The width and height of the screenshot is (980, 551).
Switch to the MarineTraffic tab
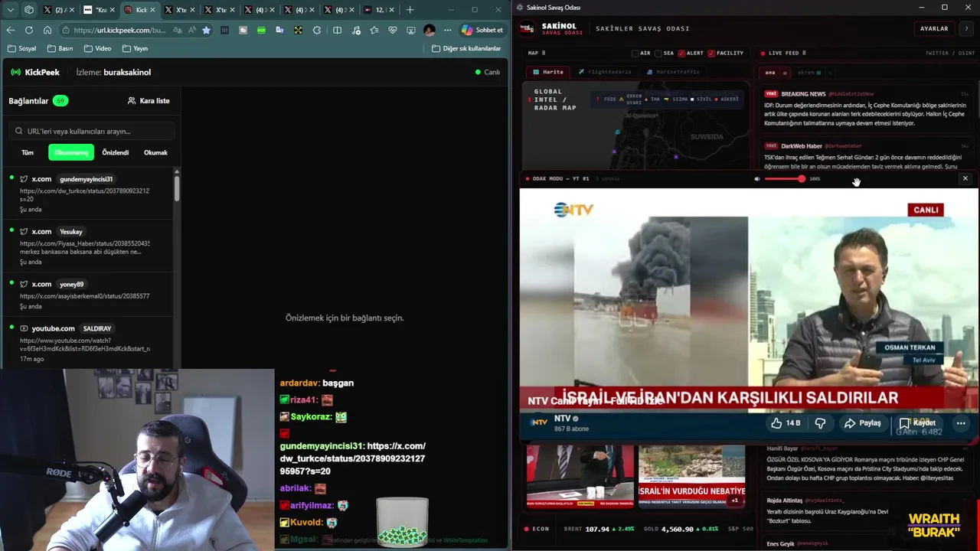tap(674, 72)
